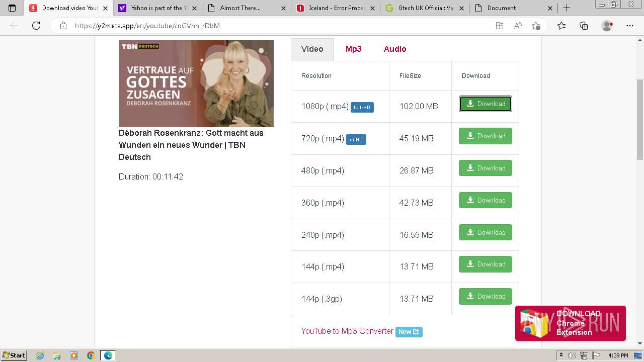Close the Yahoo tab

click(x=195, y=8)
